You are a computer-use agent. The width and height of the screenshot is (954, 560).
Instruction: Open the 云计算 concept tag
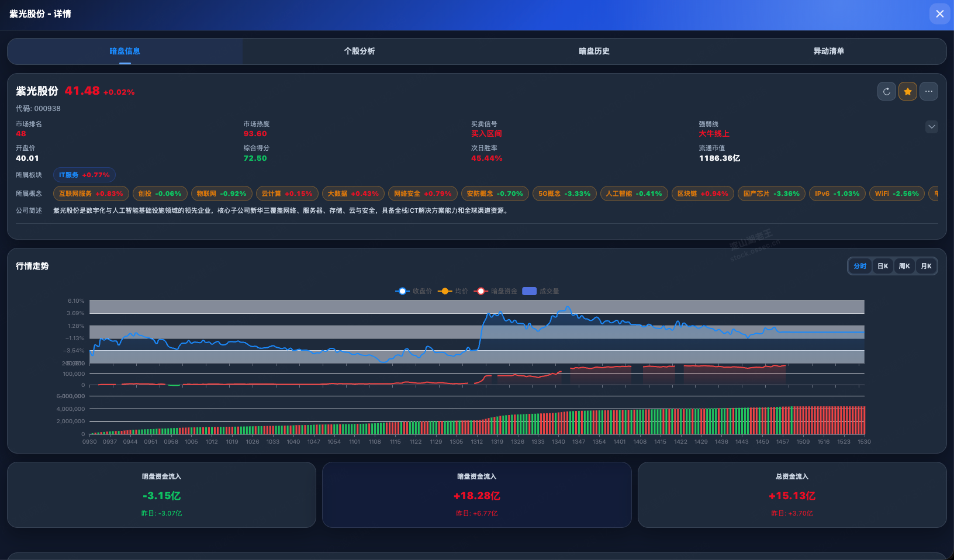(x=287, y=193)
